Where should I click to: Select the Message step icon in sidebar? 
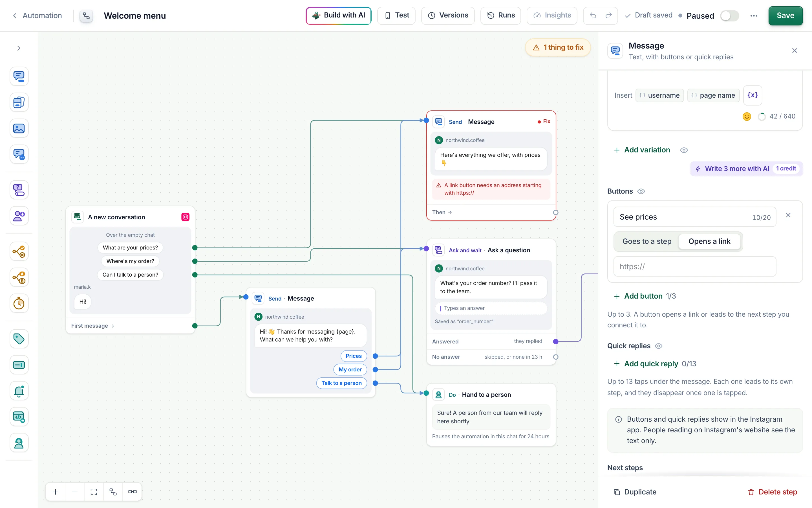coord(19,76)
